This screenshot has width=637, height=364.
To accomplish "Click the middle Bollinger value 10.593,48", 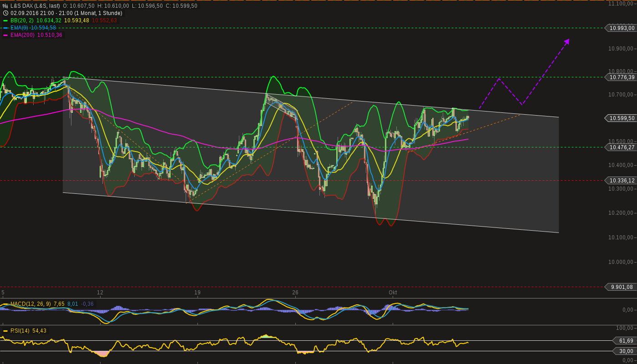I will click(77, 20).
